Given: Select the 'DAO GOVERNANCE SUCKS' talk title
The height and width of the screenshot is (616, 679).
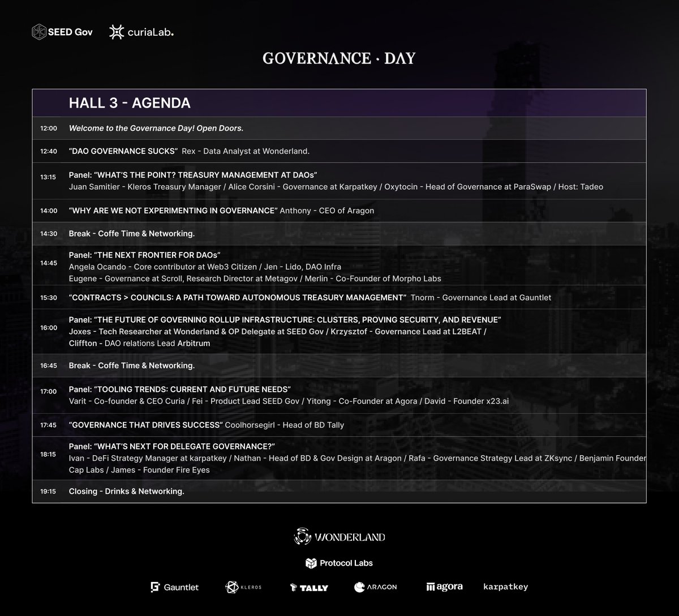Looking at the screenshot, I should (123, 151).
